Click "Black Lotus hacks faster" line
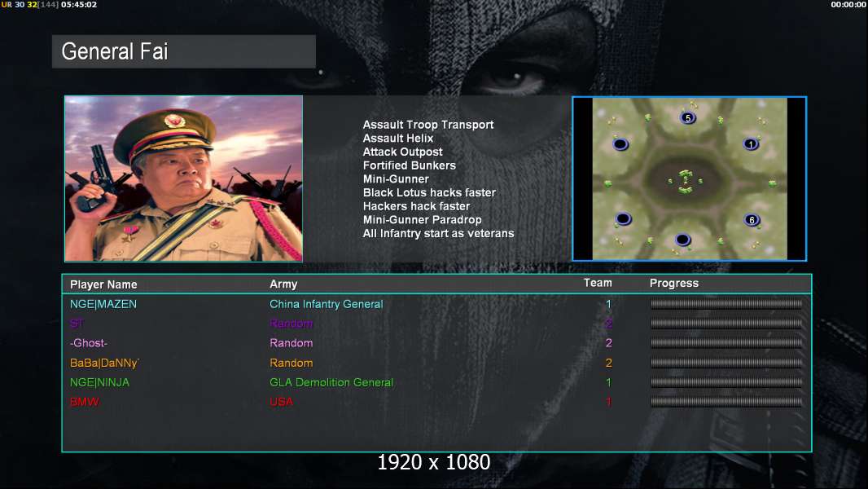The image size is (868, 489). pos(429,192)
